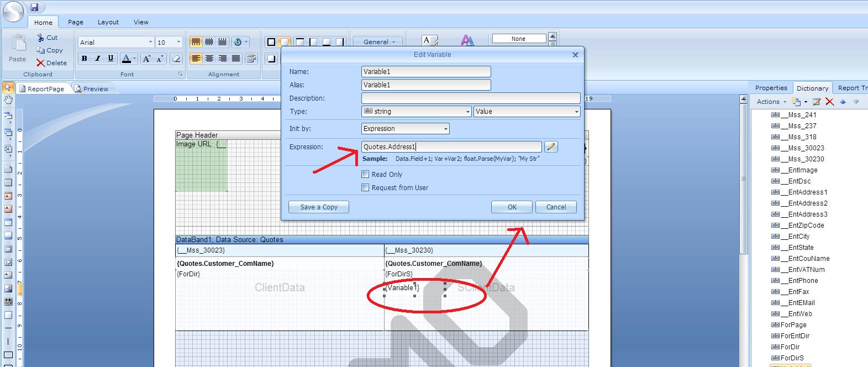Switch to the Page ribbon tab
Screen dimensions: 868x367
click(76, 22)
